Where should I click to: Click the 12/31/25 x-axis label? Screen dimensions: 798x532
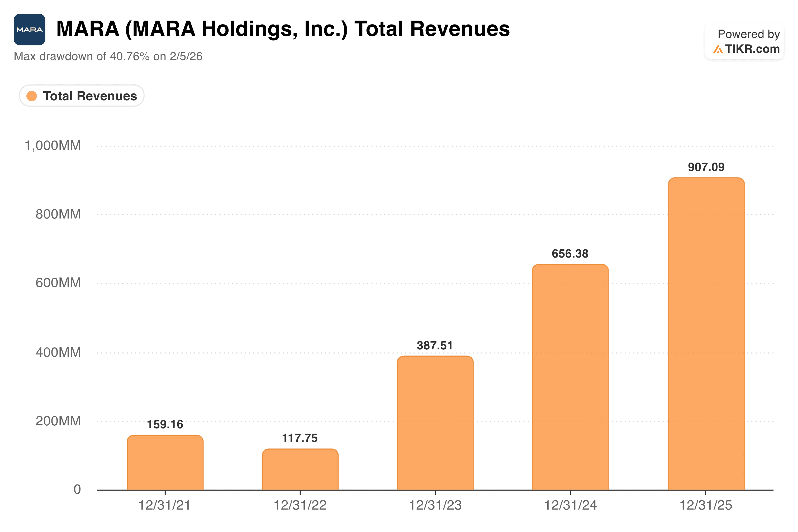(706, 505)
